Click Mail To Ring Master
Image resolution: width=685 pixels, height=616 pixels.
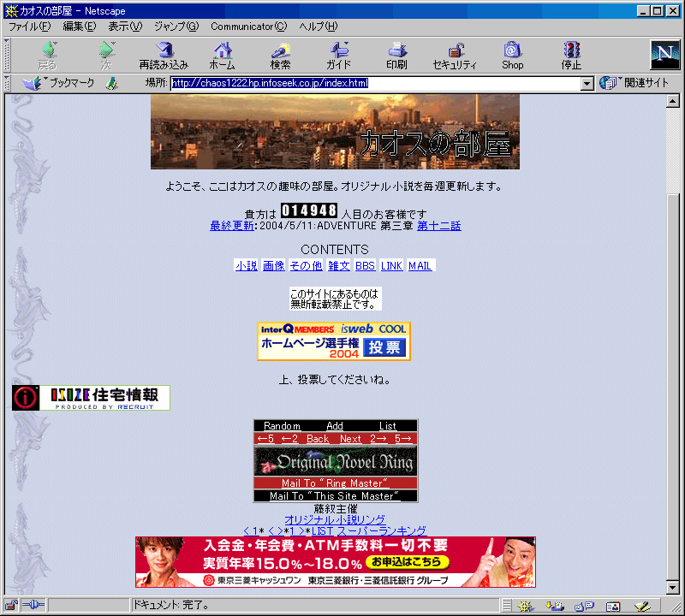tap(336, 483)
